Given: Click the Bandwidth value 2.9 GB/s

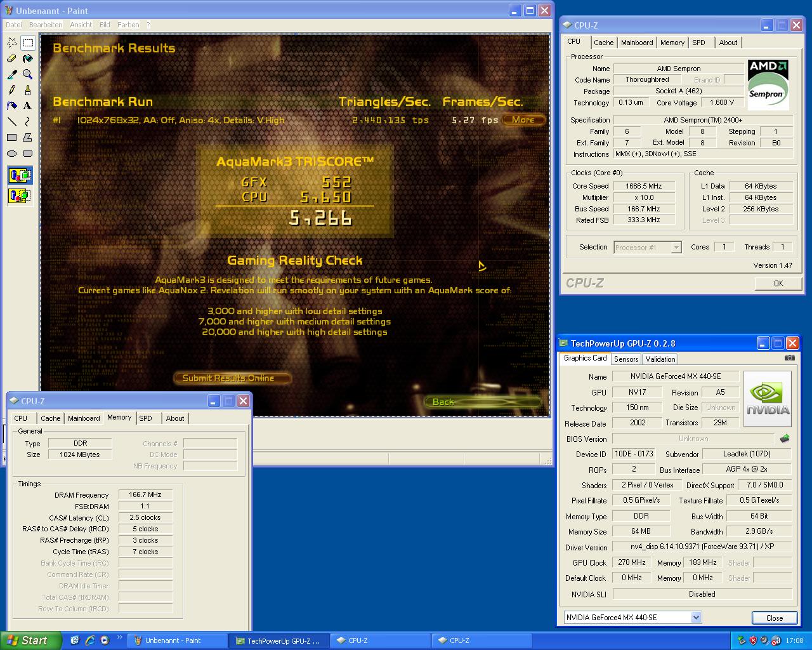Looking at the screenshot, I should 759,531.
